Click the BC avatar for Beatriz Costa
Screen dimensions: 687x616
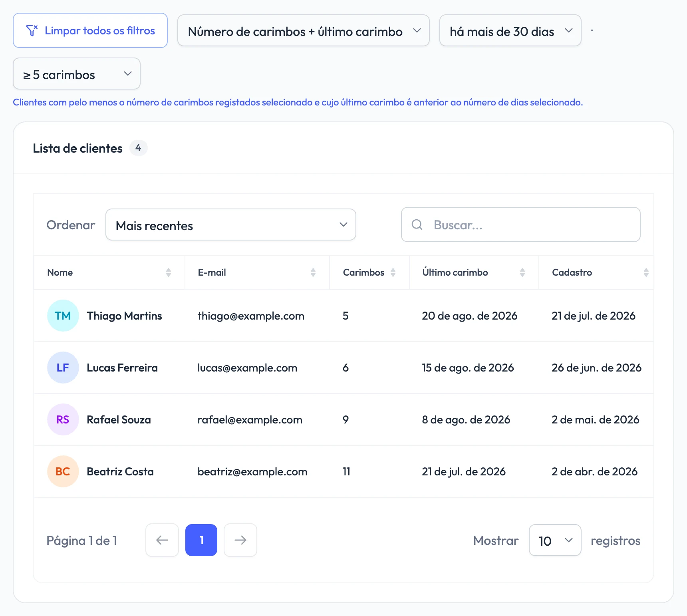63,471
